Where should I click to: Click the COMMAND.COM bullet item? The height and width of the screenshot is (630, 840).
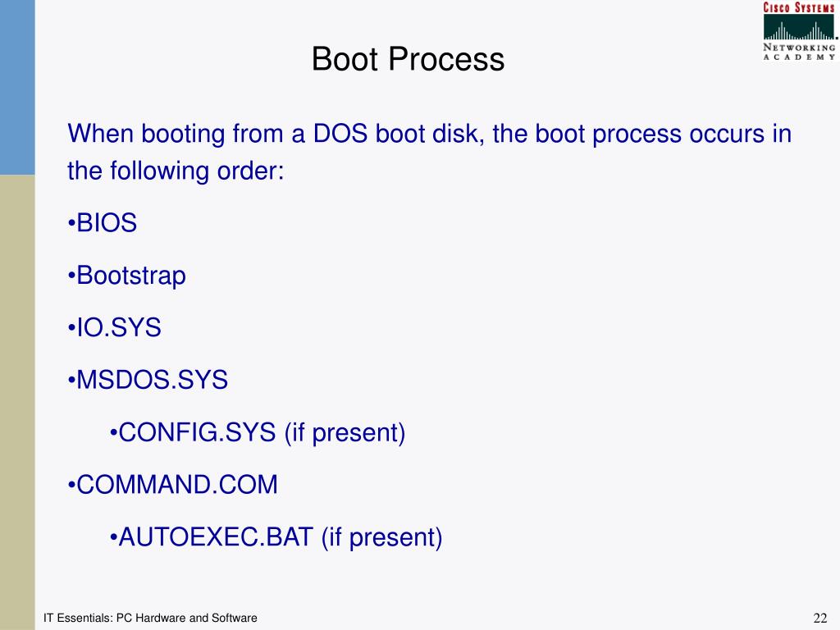pos(173,485)
